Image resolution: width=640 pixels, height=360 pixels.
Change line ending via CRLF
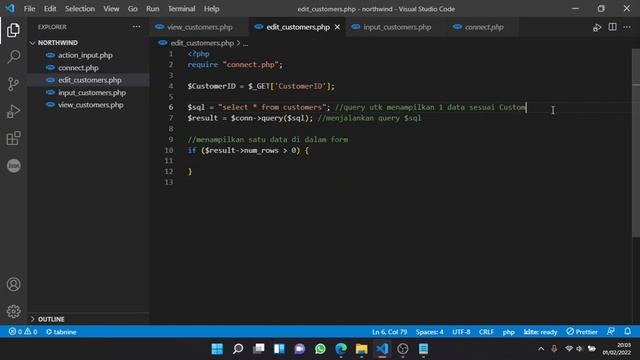[x=486, y=332]
